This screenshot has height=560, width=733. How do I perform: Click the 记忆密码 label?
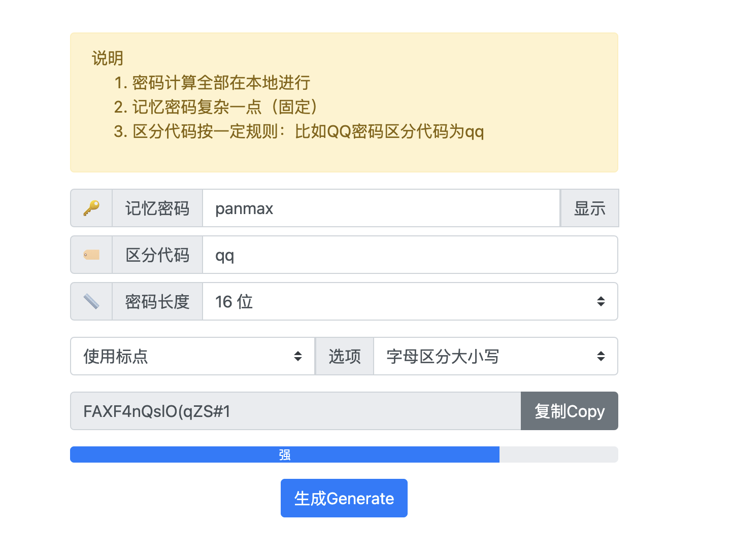pos(157,208)
